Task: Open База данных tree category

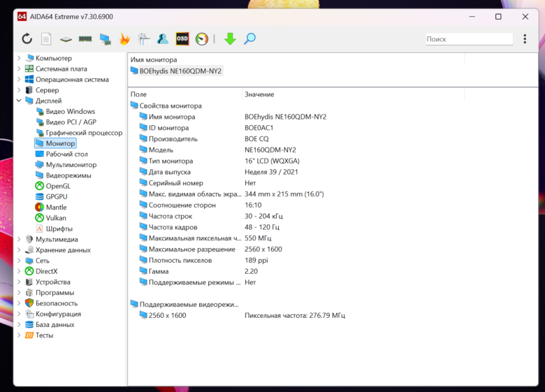Action: point(50,325)
